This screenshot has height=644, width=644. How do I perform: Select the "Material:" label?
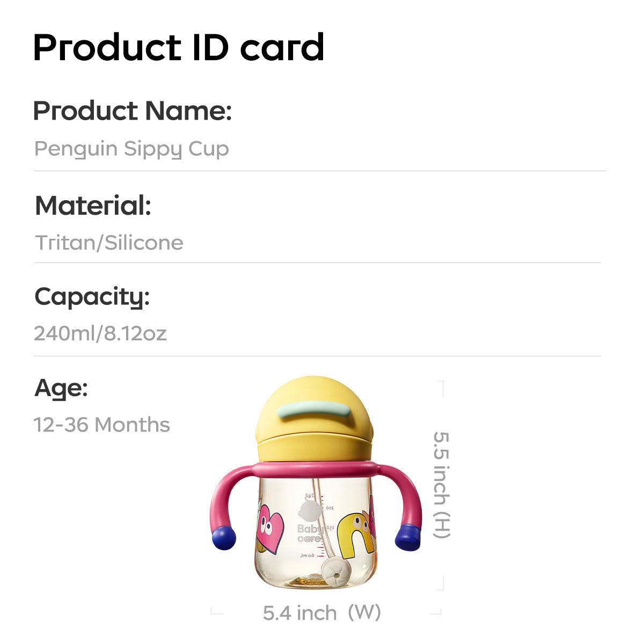pos(93,206)
